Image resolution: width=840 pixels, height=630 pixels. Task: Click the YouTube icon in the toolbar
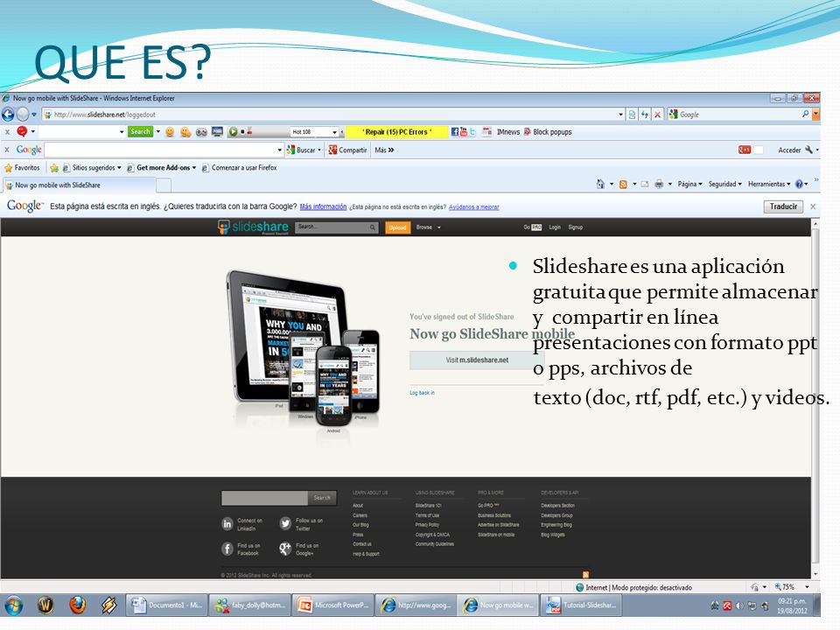click(x=464, y=131)
